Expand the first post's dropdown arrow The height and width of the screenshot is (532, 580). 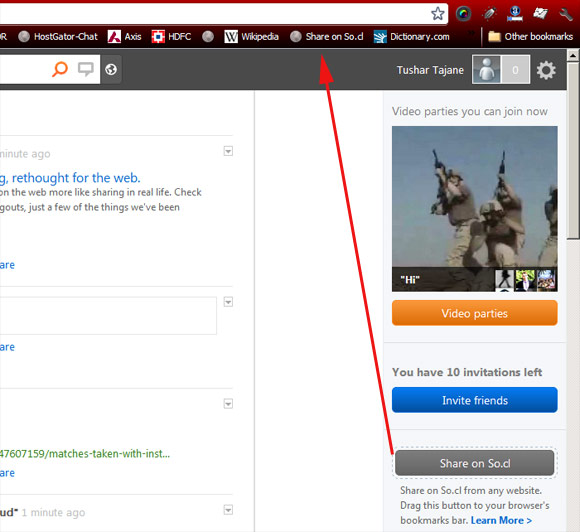pyautogui.click(x=228, y=151)
